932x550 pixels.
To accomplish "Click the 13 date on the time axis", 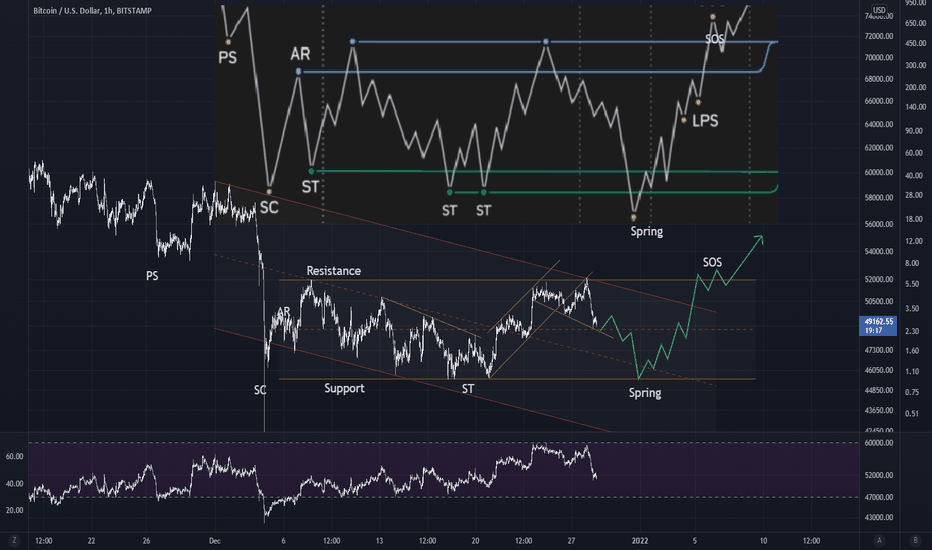I will tap(379, 541).
